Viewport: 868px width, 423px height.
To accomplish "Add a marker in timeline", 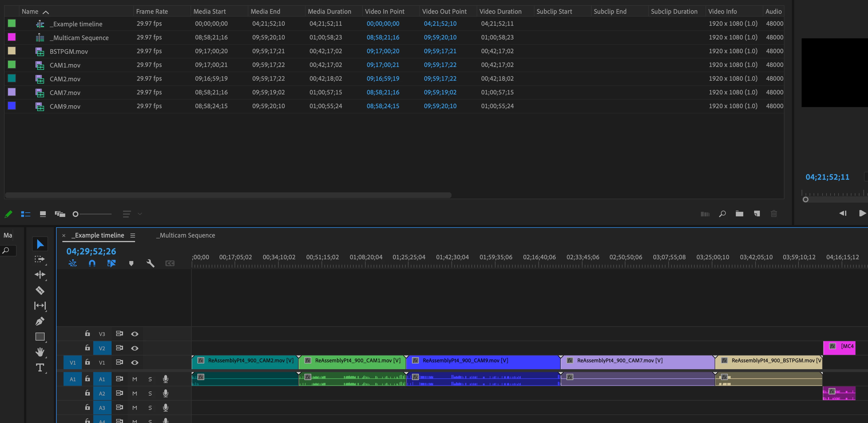I will point(131,263).
